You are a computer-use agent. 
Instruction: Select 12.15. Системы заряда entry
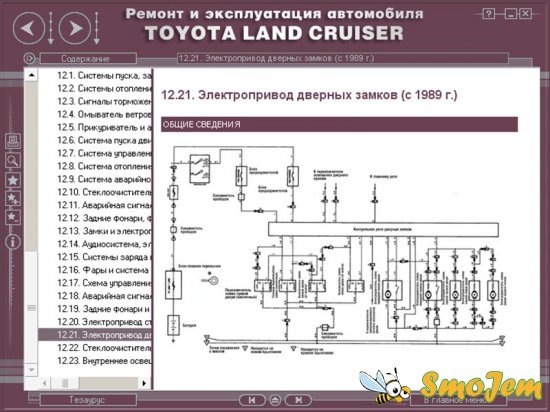click(x=104, y=257)
